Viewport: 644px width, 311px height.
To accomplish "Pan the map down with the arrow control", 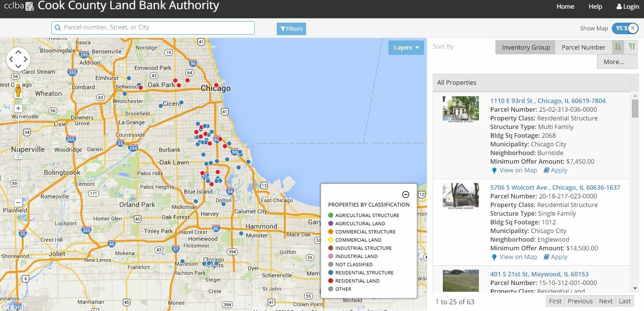I will (x=18, y=67).
